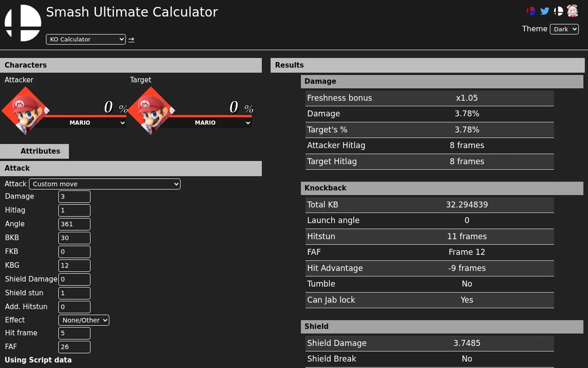Click the Using Script data label

38,360
